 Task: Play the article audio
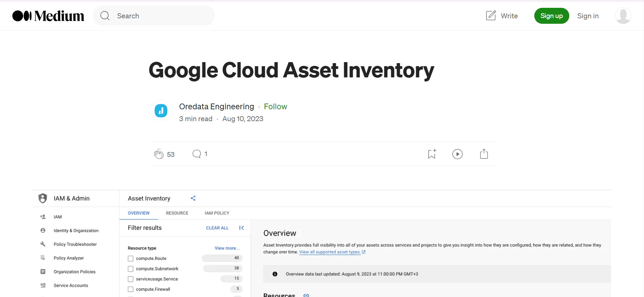point(458,154)
